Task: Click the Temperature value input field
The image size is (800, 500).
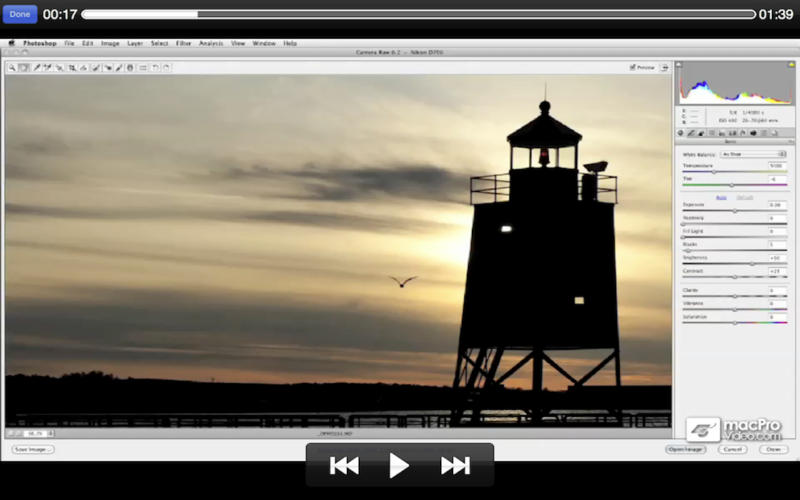Action: (x=776, y=165)
